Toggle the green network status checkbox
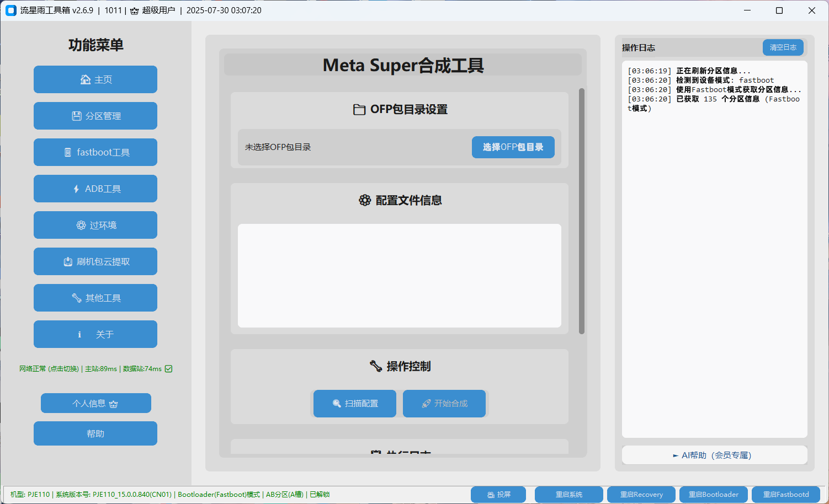This screenshot has height=504, width=829. (168, 368)
